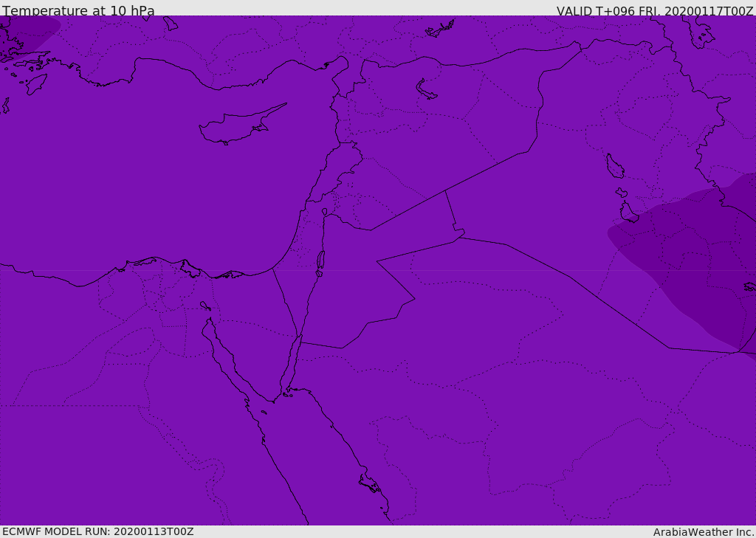Image resolution: width=756 pixels, height=538 pixels.
Task: Click the Dead Sea outline on the map
Action: (320, 263)
